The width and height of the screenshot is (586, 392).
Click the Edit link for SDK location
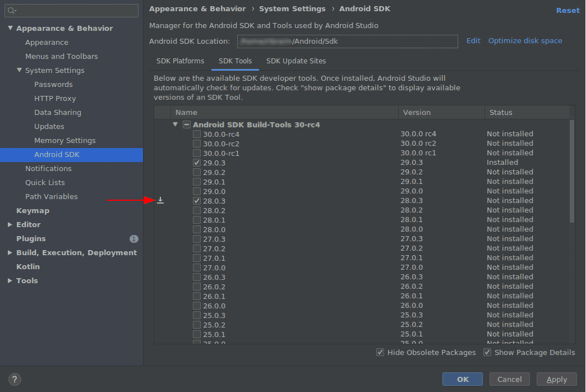(x=473, y=41)
